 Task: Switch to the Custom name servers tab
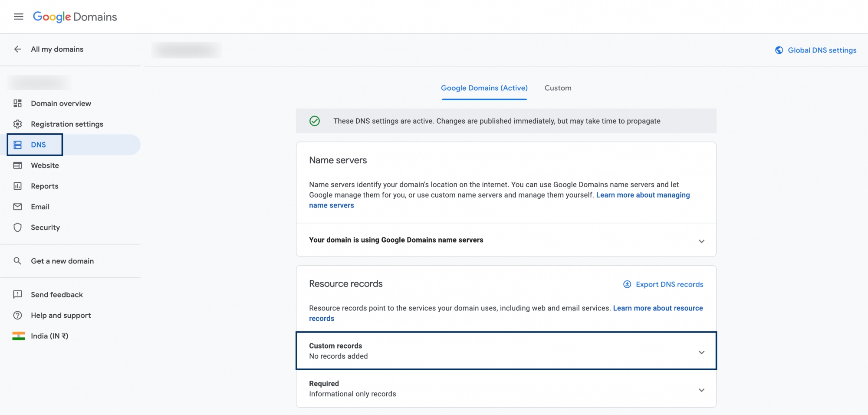tap(558, 88)
